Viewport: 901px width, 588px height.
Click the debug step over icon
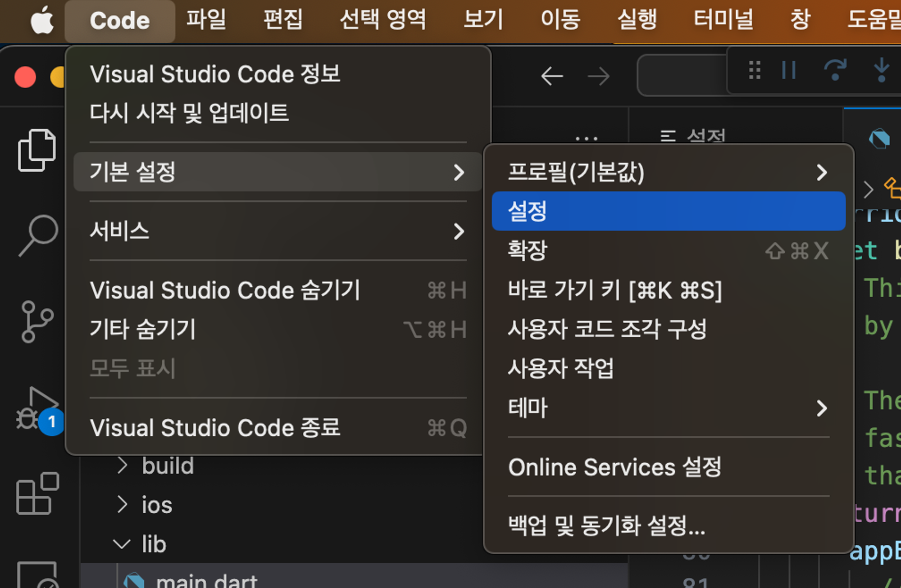pyautogui.click(x=834, y=71)
